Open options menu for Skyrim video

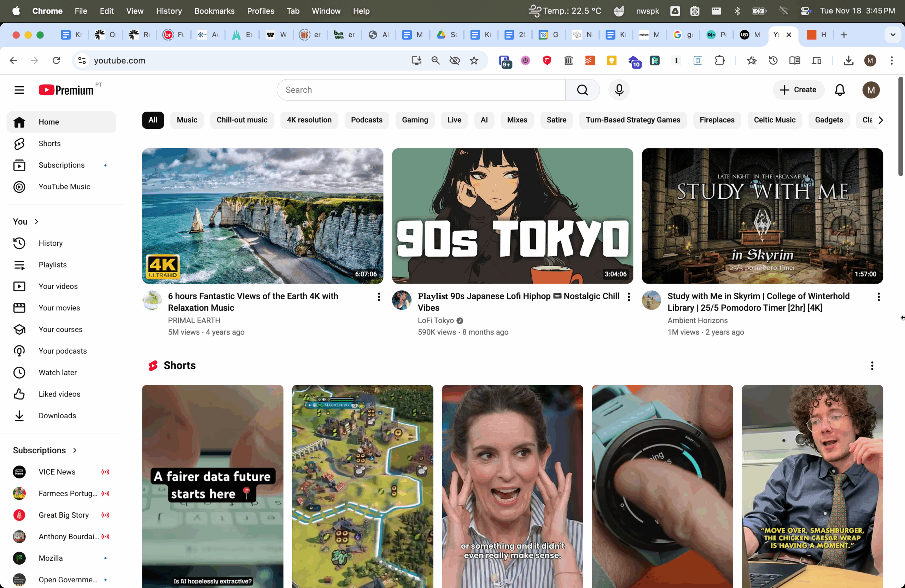click(878, 297)
